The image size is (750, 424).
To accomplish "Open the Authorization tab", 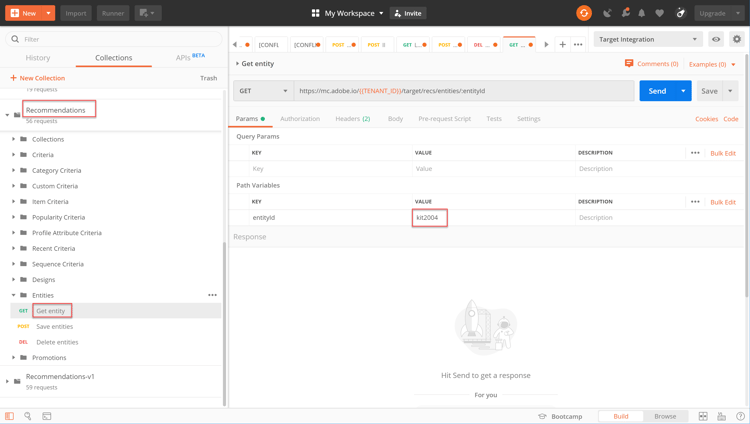I will [300, 119].
